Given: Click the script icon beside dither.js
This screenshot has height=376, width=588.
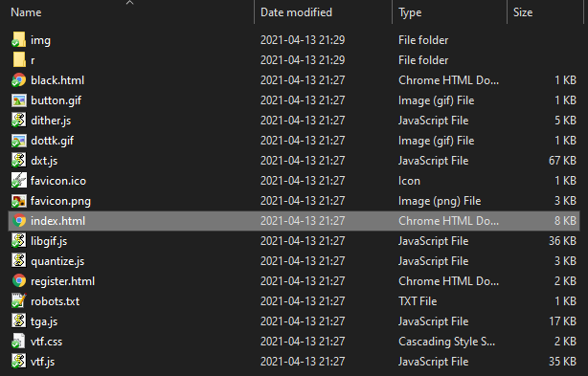Looking at the screenshot, I should click(x=19, y=121).
